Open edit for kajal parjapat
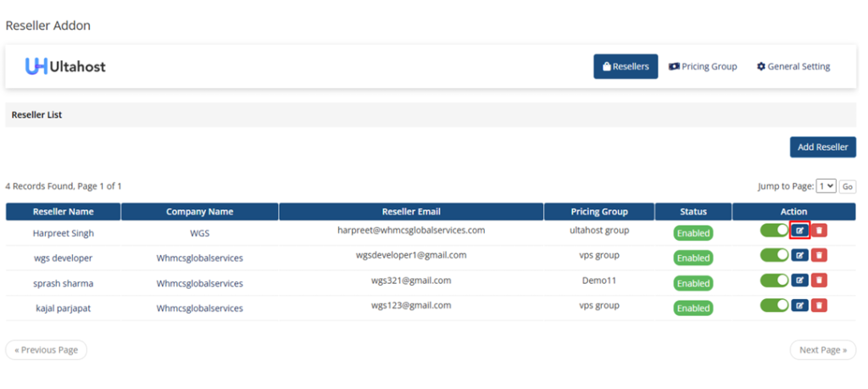 [x=799, y=306]
